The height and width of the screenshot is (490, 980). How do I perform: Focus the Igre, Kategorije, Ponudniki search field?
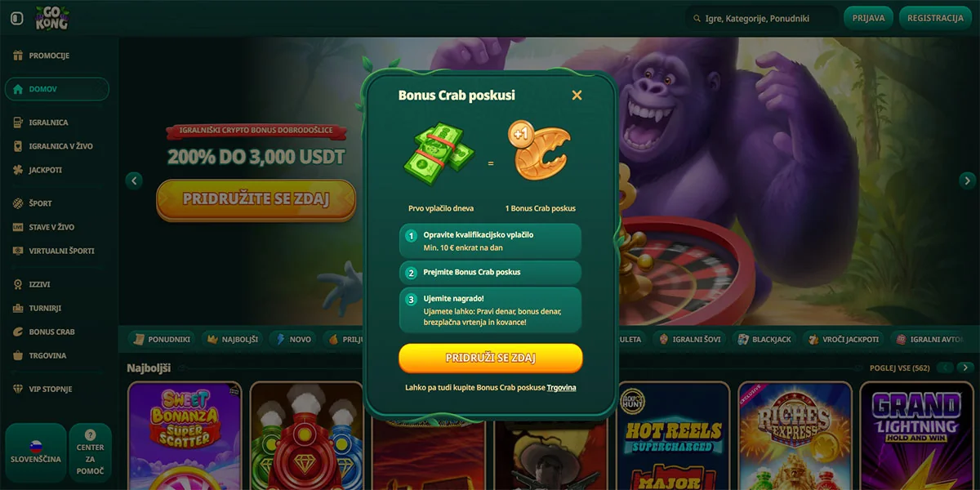tap(760, 18)
